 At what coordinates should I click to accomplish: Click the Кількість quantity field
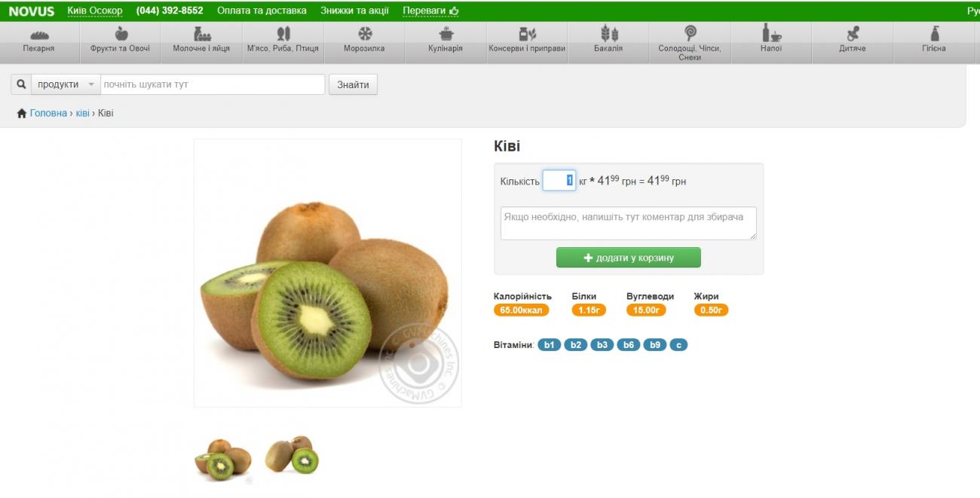click(x=559, y=181)
